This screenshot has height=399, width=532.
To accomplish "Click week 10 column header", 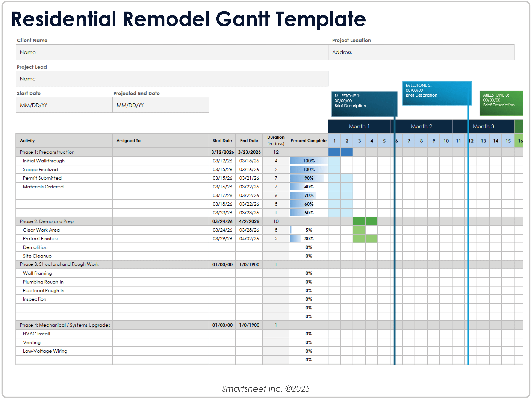I will [x=446, y=141].
